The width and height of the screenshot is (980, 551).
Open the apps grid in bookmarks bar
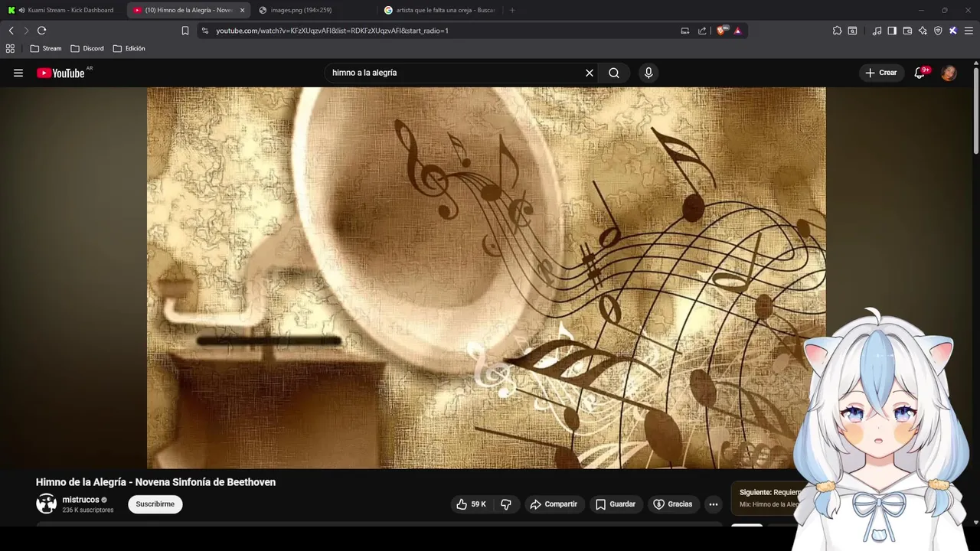[x=10, y=48]
